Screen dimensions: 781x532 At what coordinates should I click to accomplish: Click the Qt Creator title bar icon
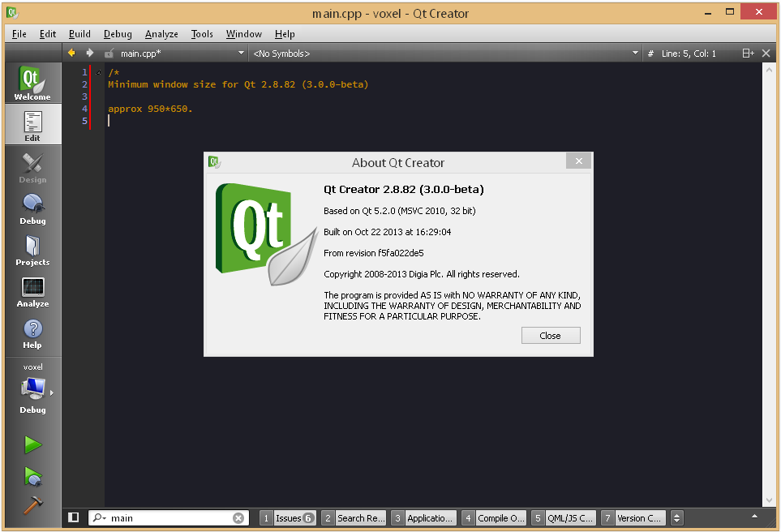[x=12, y=12]
